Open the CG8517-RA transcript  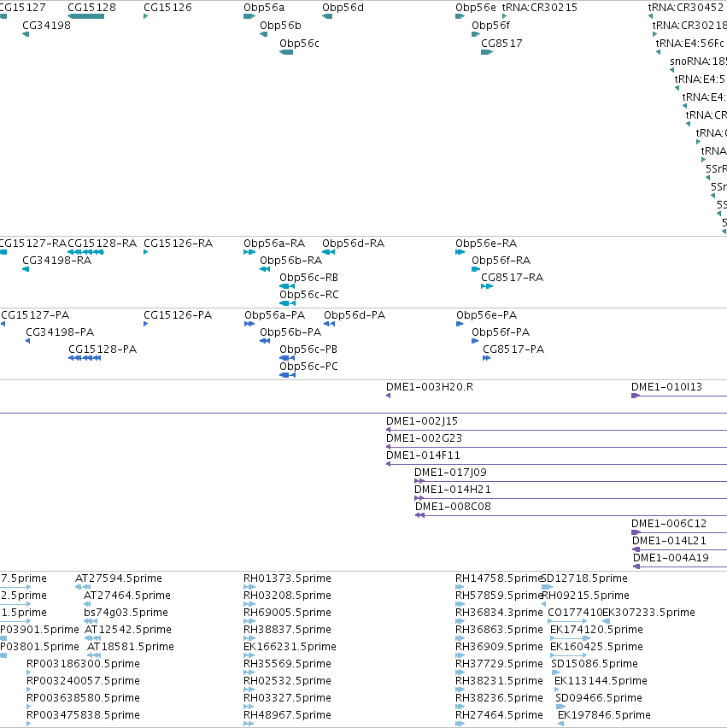point(487,286)
